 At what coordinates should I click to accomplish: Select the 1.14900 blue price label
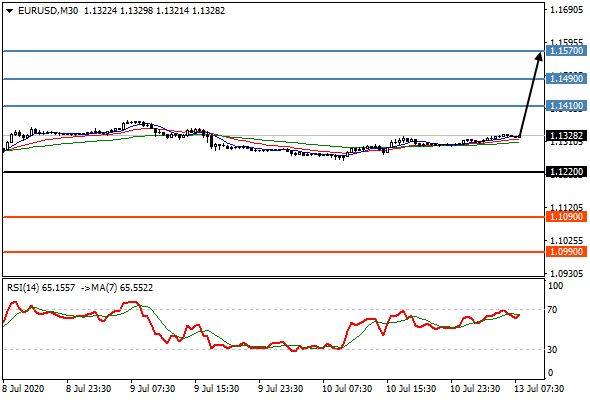pos(566,79)
